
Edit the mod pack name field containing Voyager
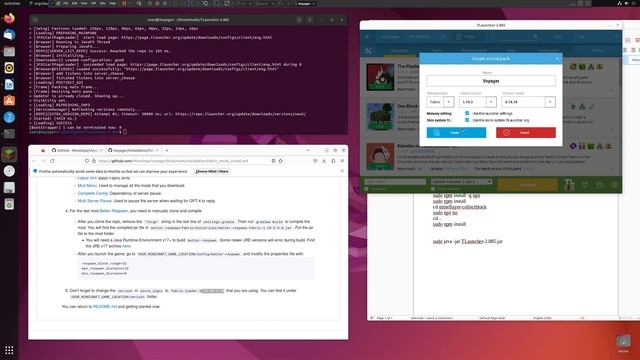491,81
